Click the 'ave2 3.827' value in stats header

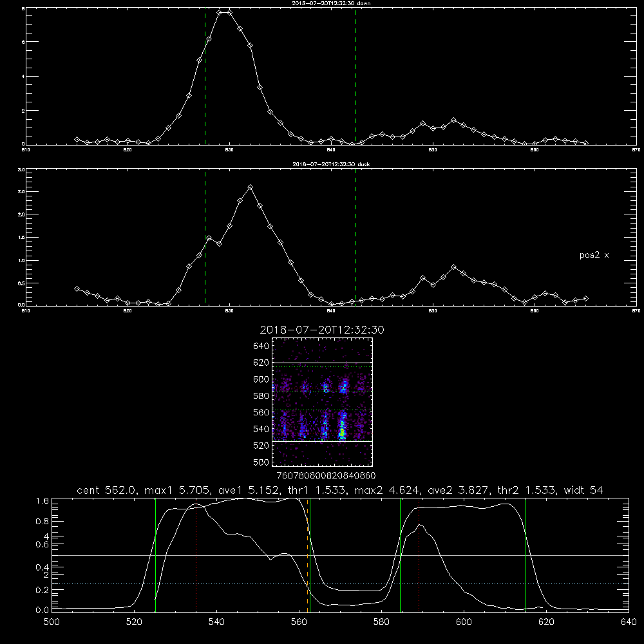click(458, 490)
